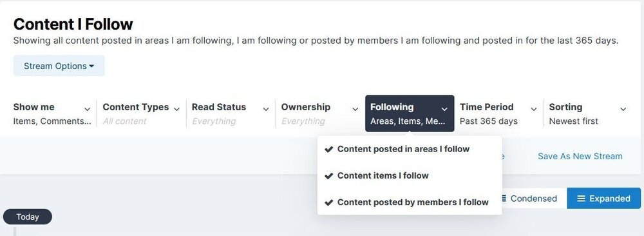Image resolution: width=644 pixels, height=236 pixels.
Task: Open the Time Period Past 365 days filter
Action: point(498,114)
